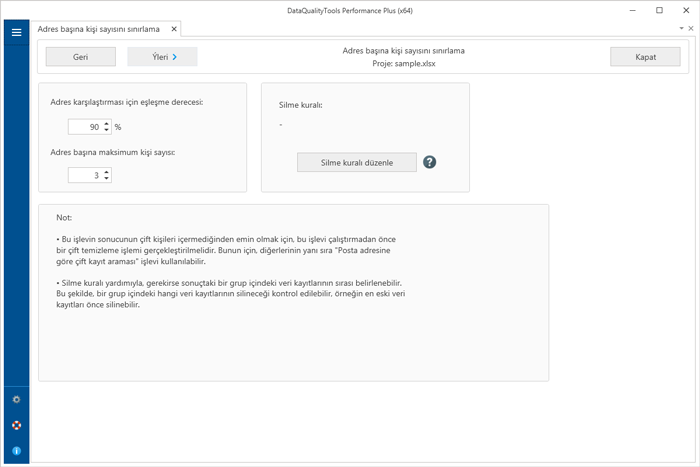Minimize the DataQualityTools window
Screen dimensions: 700x467
tap(633, 10)
